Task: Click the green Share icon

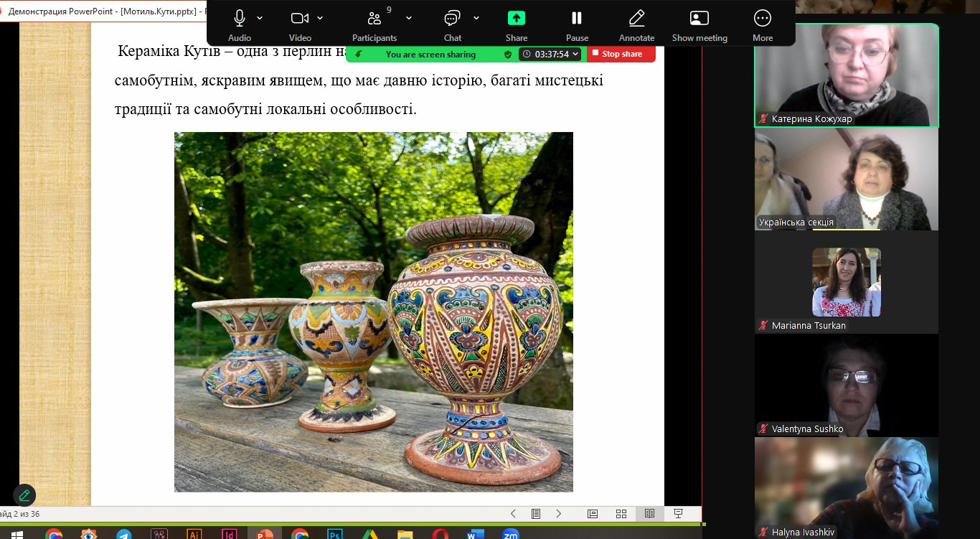Action: pyautogui.click(x=517, y=19)
